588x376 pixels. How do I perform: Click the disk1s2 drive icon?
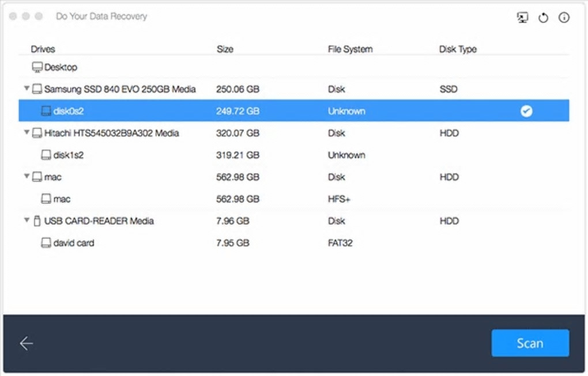coord(46,155)
